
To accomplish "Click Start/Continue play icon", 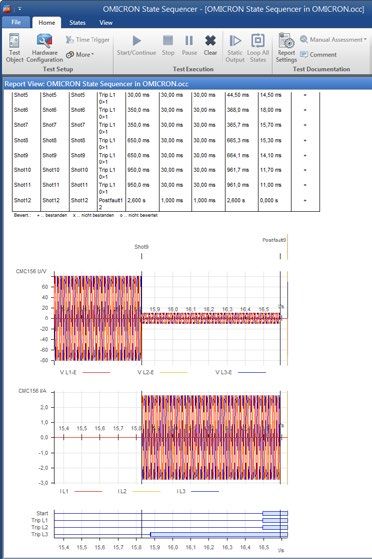I will tap(136, 41).
